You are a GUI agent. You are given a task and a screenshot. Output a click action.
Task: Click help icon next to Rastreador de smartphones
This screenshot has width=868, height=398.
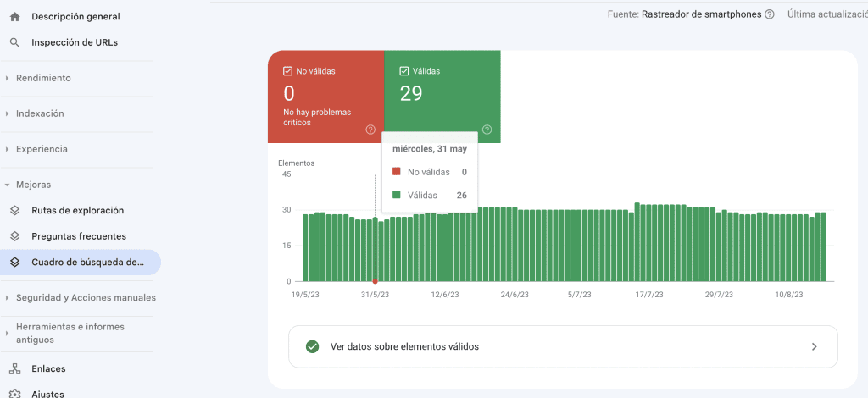[x=770, y=14]
